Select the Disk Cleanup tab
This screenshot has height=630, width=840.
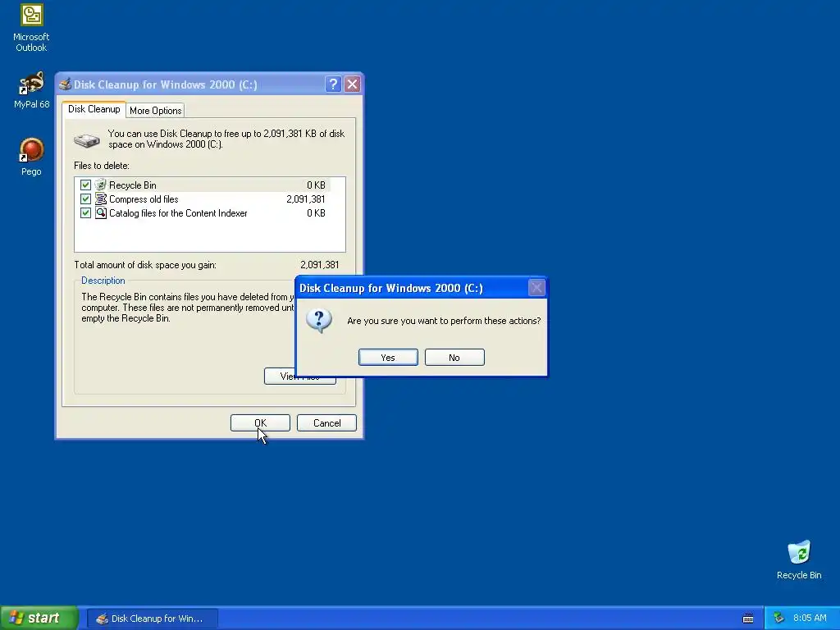94,109
